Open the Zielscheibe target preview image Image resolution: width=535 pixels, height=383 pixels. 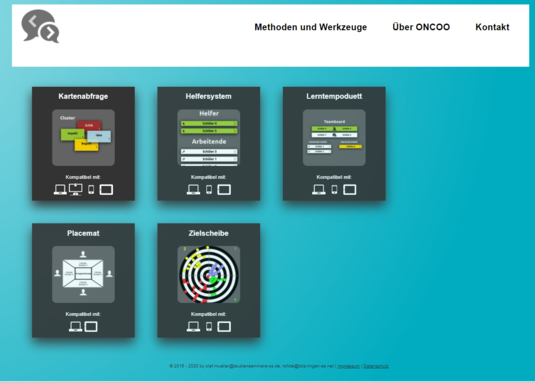pyautogui.click(x=209, y=274)
